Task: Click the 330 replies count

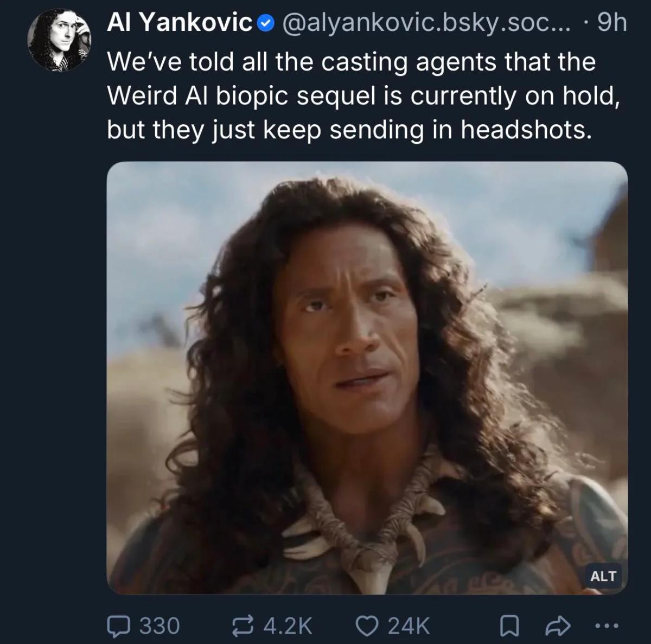Action: pyautogui.click(x=159, y=626)
